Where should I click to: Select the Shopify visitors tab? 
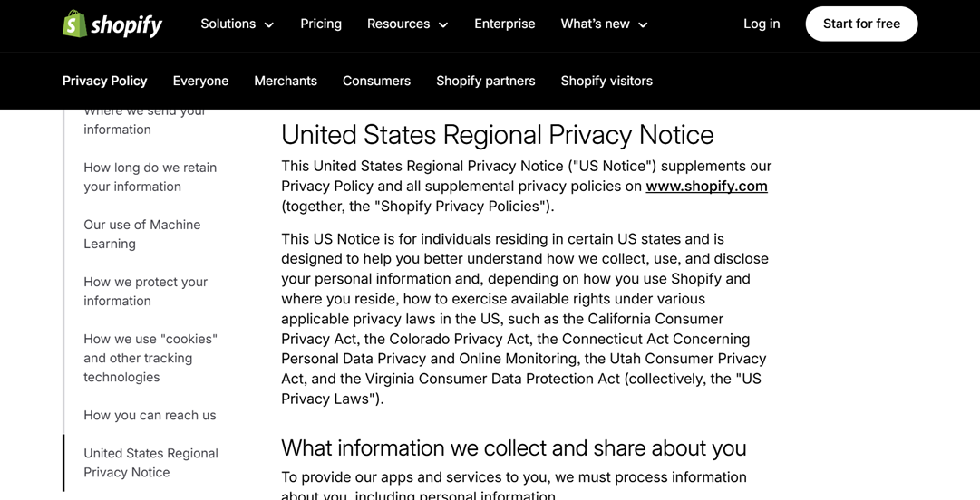click(x=606, y=81)
